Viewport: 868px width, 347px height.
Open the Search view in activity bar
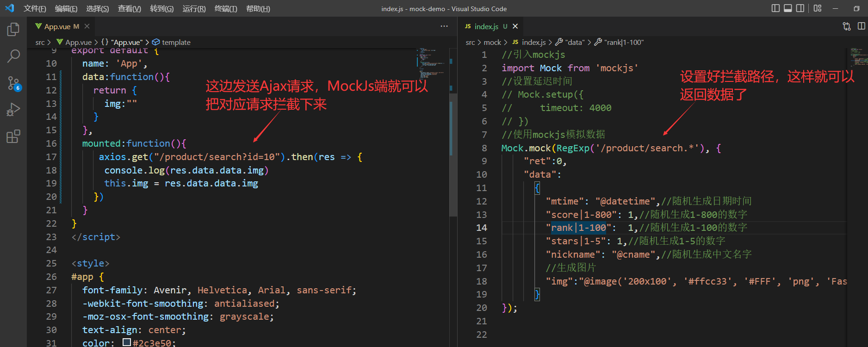[x=13, y=56]
